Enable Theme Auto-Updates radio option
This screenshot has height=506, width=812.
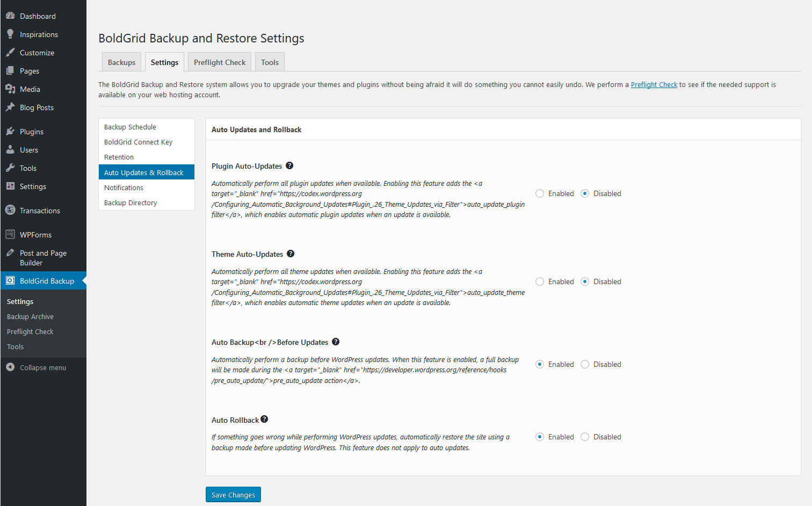540,281
